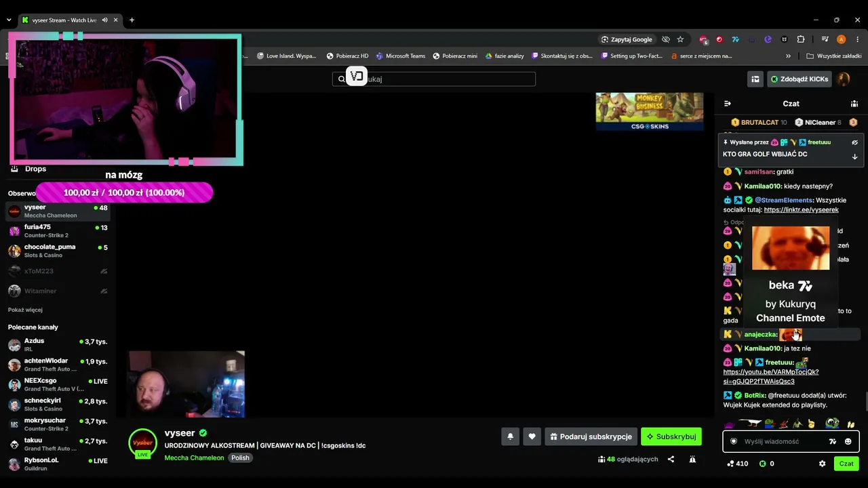Unfollow vyseer with the heart button
Screen dimensions: 868x488
(532, 436)
